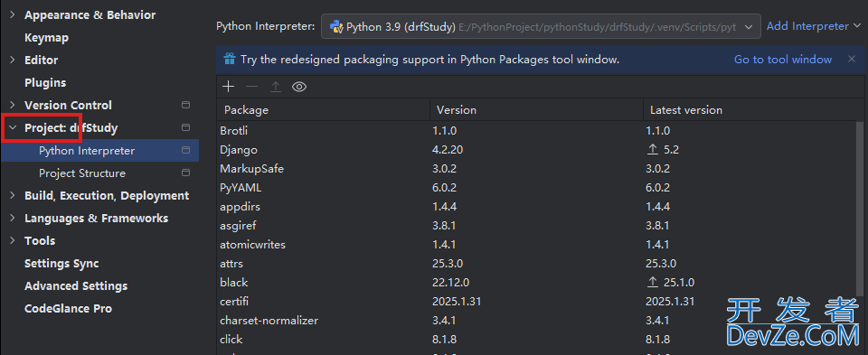The width and height of the screenshot is (868, 355).
Task: Expand the Editor settings group
Action: click(12, 60)
